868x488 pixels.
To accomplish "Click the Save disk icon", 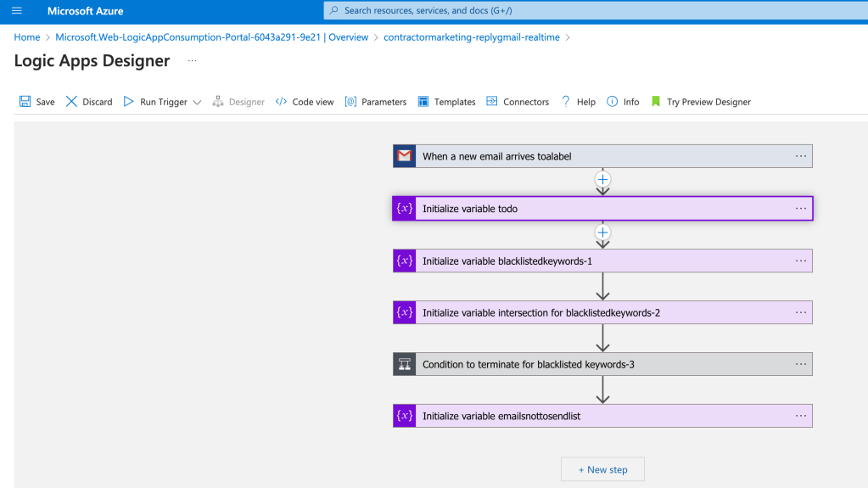I will pos(25,101).
